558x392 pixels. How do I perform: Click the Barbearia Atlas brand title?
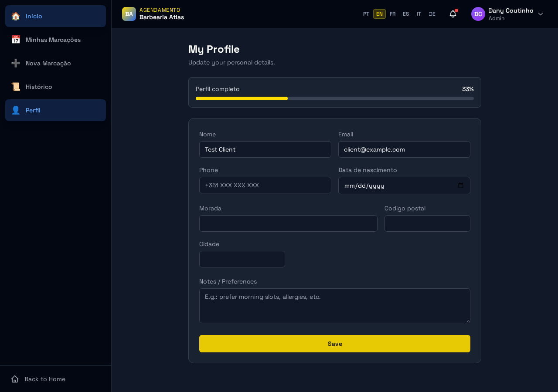pyautogui.click(x=162, y=17)
